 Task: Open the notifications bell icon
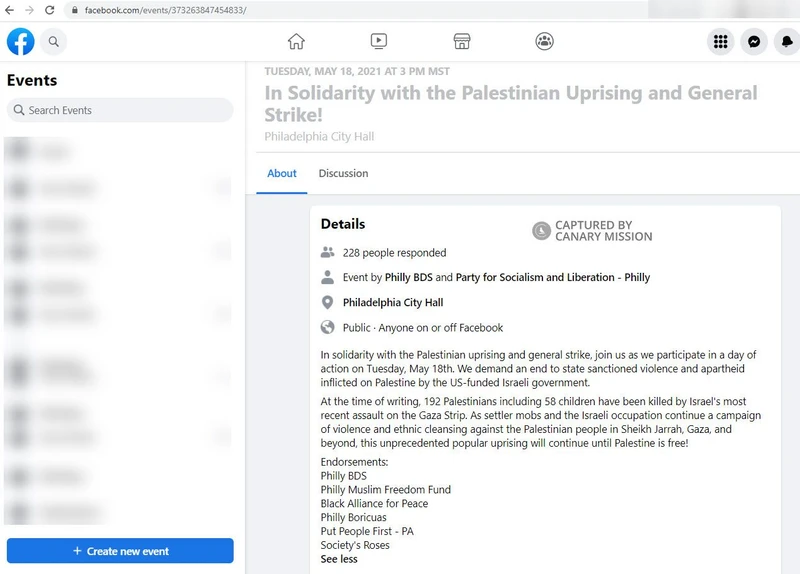click(x=787, y=42)
